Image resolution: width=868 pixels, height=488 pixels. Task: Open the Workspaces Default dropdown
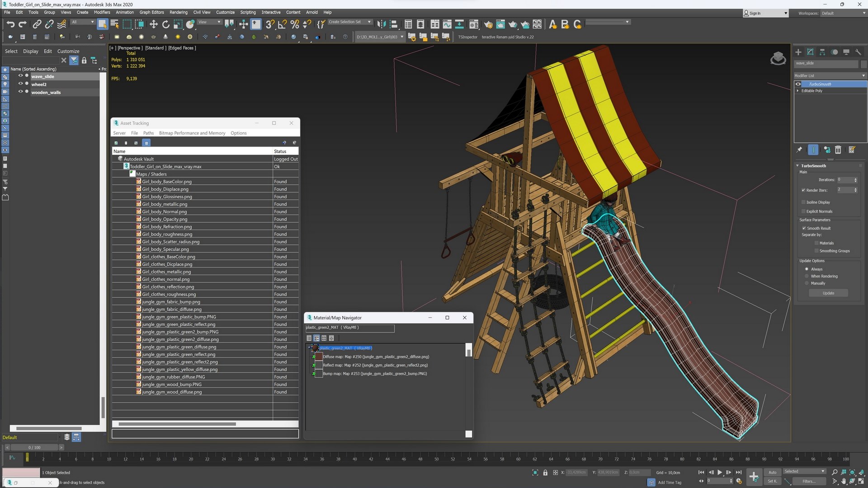pyautogui.click(x=843, y=13)
